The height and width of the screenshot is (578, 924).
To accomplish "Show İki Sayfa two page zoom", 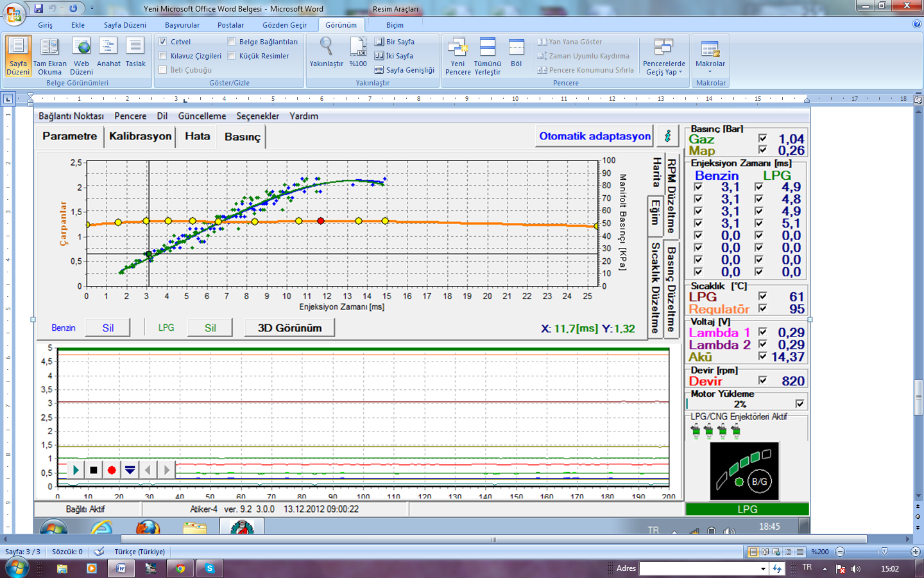I will (394, 56).
